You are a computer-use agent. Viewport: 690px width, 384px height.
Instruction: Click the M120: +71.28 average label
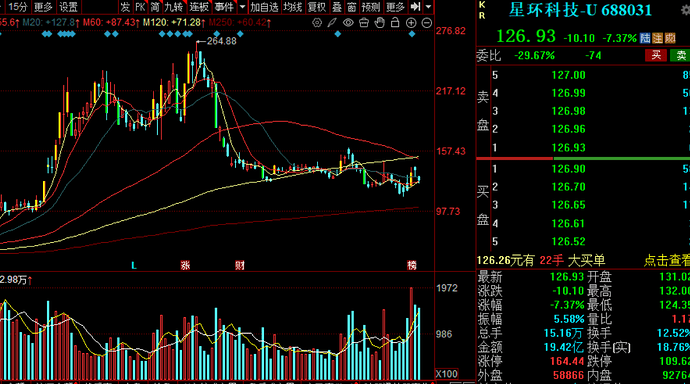(x=174, y=22)
